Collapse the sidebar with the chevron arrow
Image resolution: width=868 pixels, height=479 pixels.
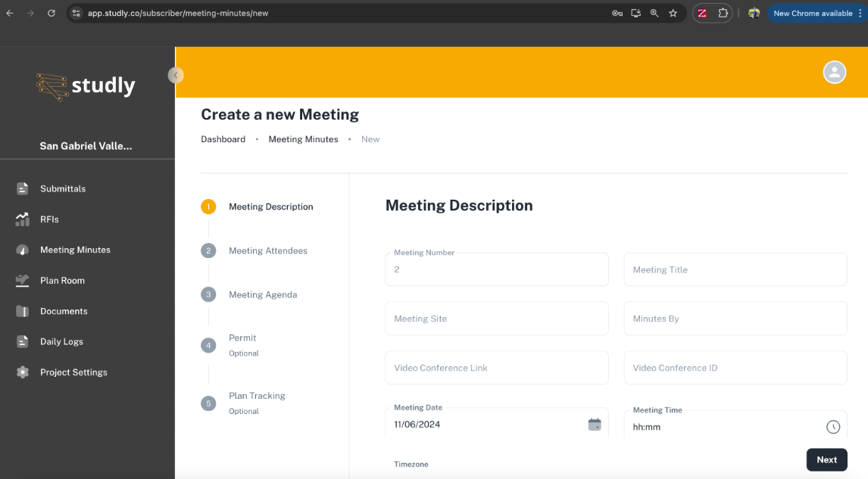[176, 75]
